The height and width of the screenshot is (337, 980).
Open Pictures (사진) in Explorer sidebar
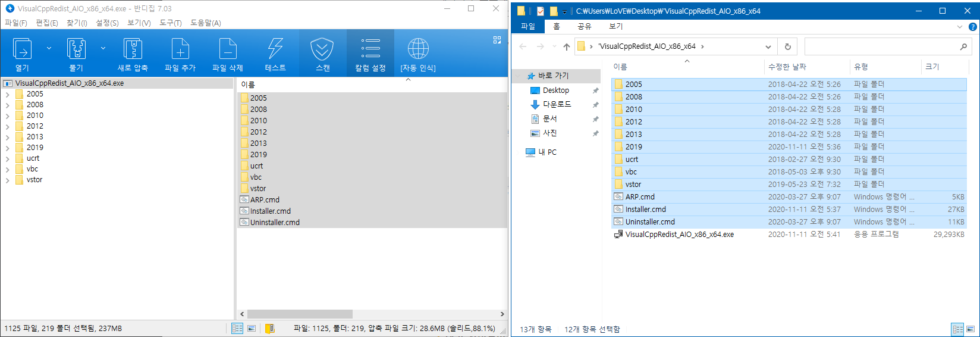point(550,133)
